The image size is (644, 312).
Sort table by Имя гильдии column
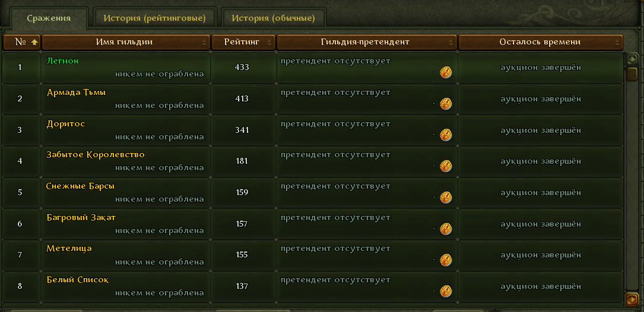pos(126,42)
